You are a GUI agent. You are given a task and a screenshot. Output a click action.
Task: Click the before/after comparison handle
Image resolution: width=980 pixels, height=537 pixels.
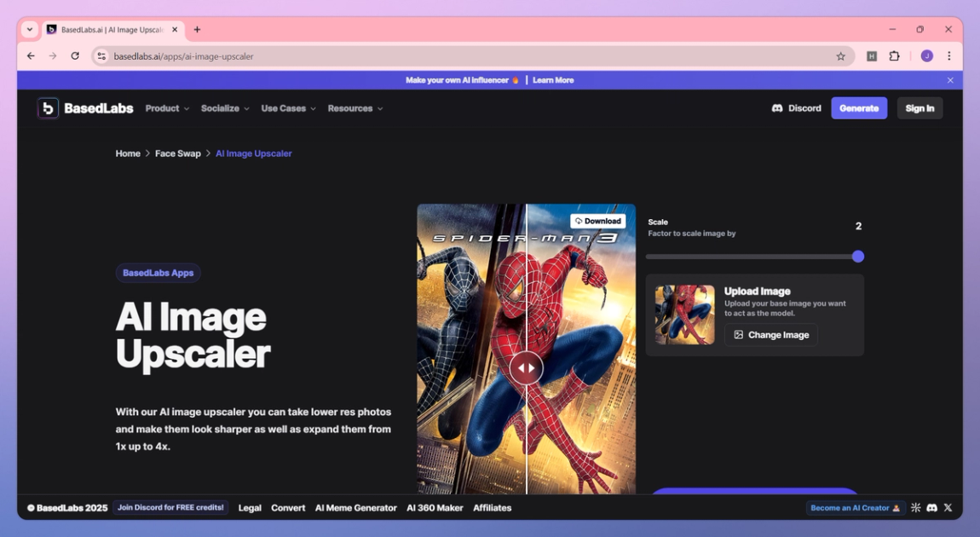click(527, 368)
